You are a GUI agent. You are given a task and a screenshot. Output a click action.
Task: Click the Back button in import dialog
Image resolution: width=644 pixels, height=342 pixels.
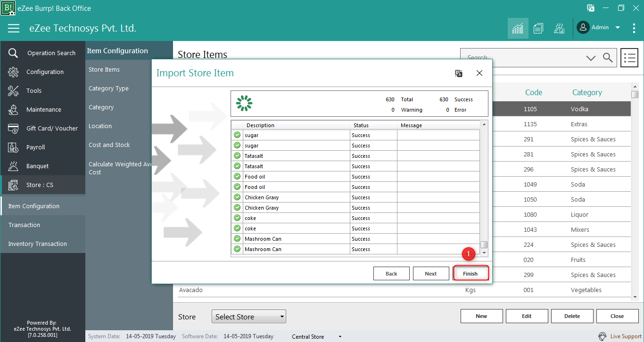click(x=391, y=274)
